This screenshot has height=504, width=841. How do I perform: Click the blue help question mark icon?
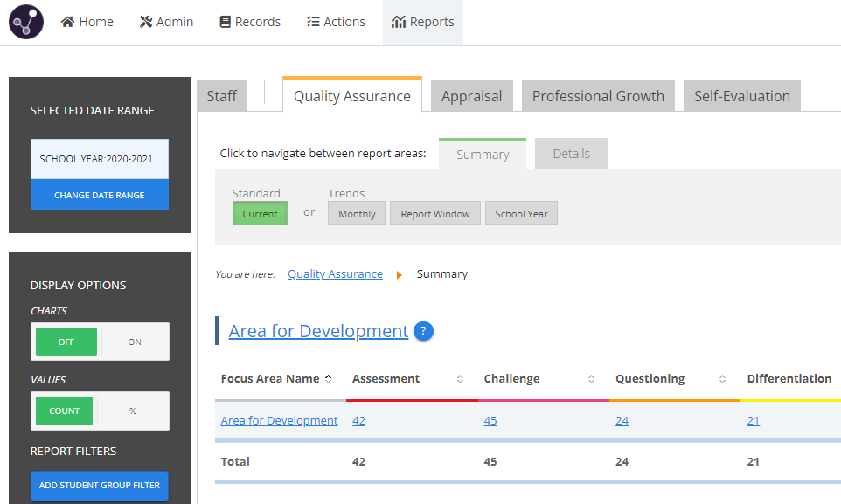click(423, 332)
